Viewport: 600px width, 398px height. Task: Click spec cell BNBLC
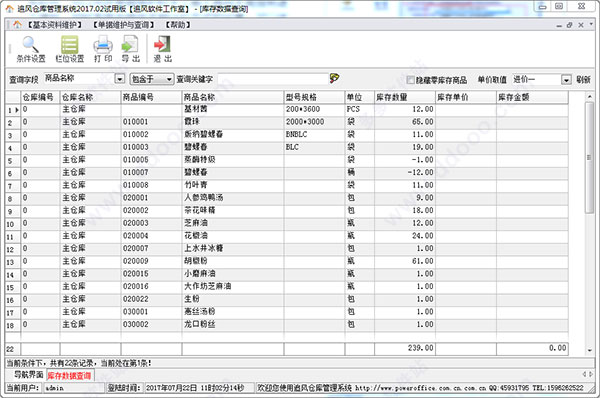pyautogui.click(x=297, y=134)
